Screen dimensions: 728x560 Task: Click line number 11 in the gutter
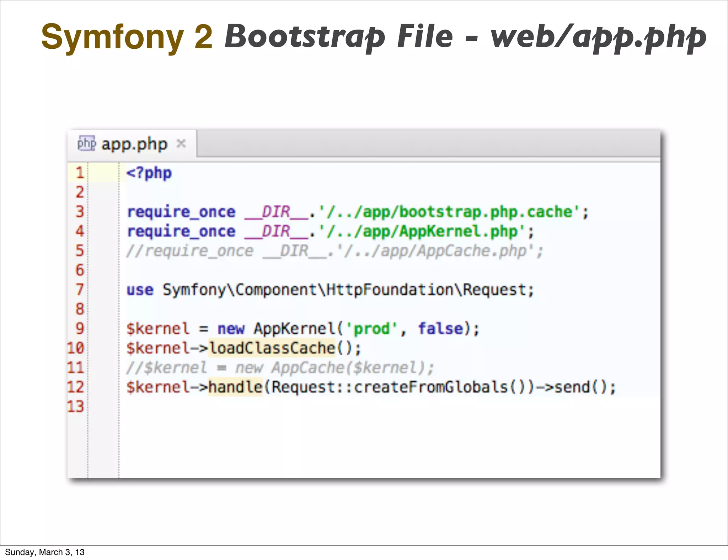pos(76,367)
